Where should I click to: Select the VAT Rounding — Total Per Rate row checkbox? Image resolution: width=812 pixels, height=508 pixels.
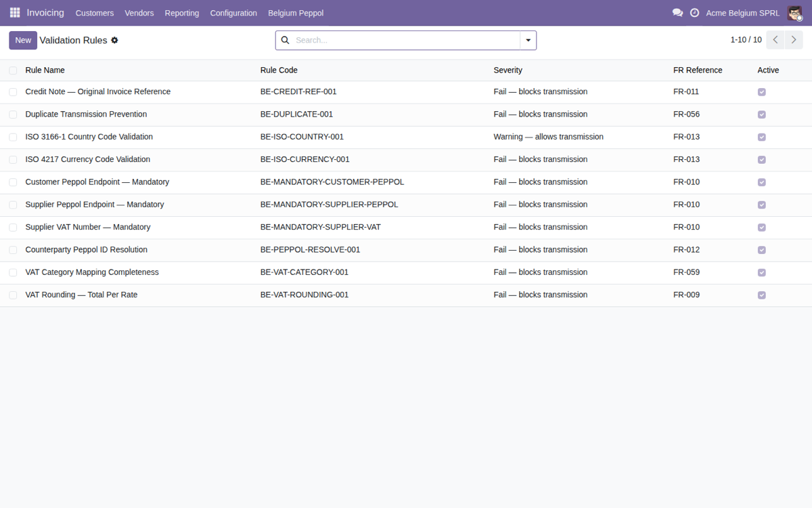tap(13, 295)
